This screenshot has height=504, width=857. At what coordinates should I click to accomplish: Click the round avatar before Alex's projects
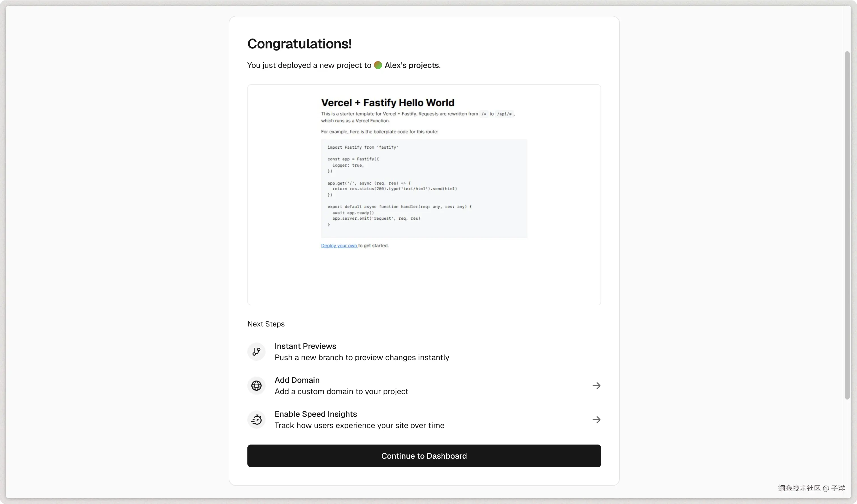(378, 65)
